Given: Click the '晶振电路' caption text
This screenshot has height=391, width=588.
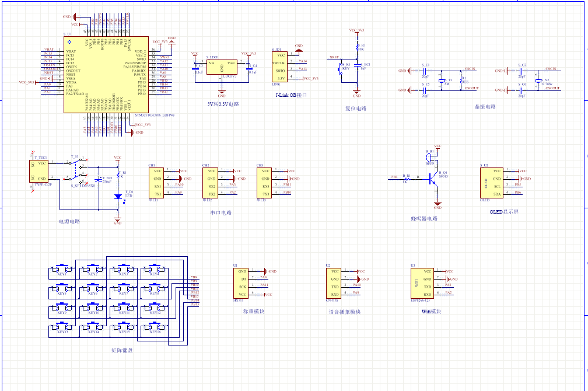Looking at the screenshot, I should tap(485, 107).
